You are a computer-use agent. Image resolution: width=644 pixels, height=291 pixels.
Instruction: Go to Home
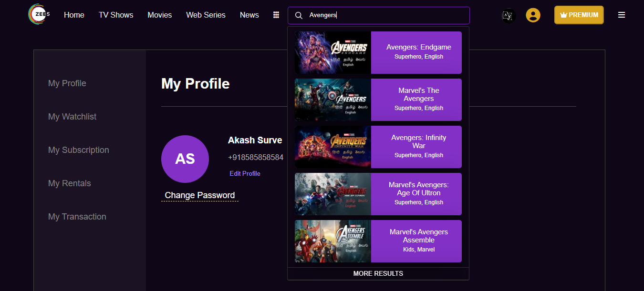coord(74,15)
